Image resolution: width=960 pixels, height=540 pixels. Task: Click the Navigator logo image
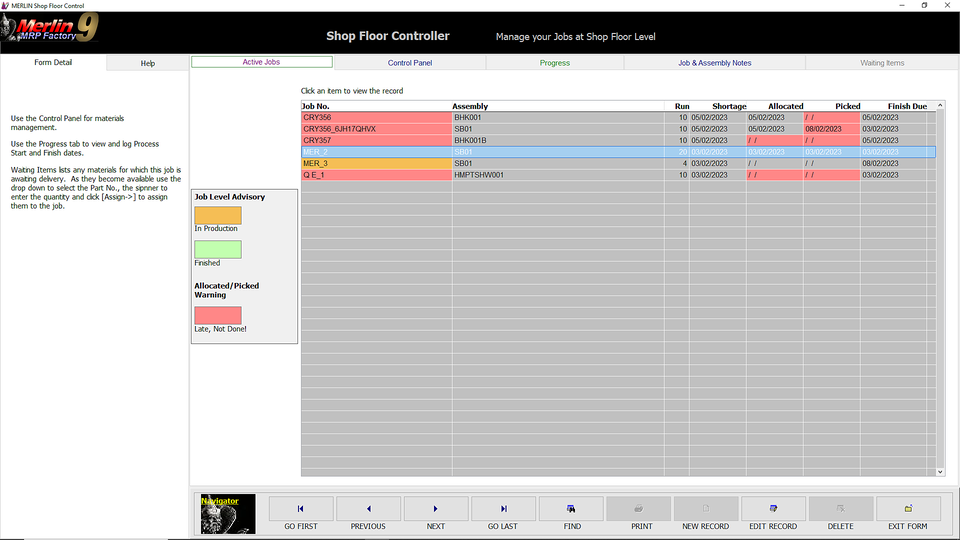click(228, 514)
